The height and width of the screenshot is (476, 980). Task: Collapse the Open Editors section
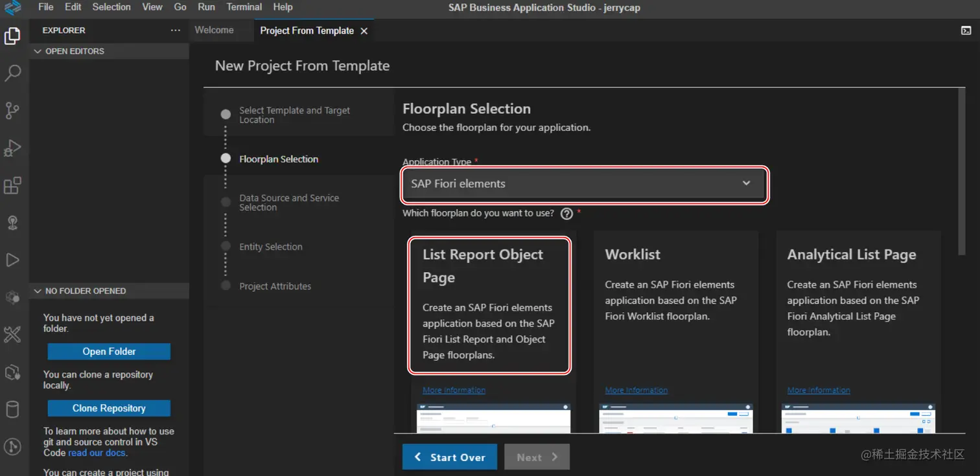pos(109,51)
